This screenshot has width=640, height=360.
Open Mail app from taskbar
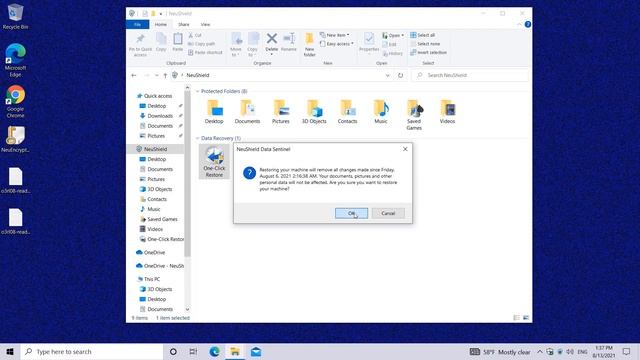[256, 351]
